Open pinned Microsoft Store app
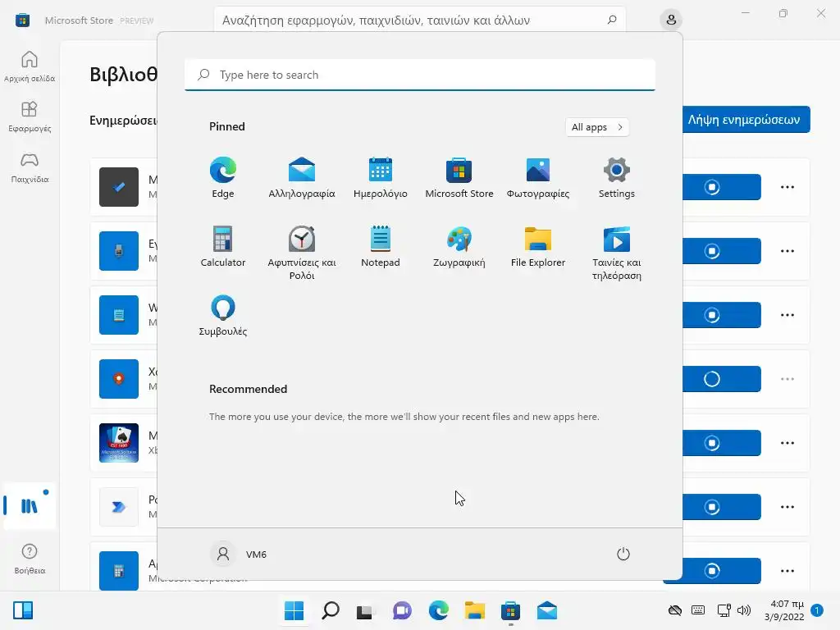Screen dimensions: 840x630 click(459, 178)
